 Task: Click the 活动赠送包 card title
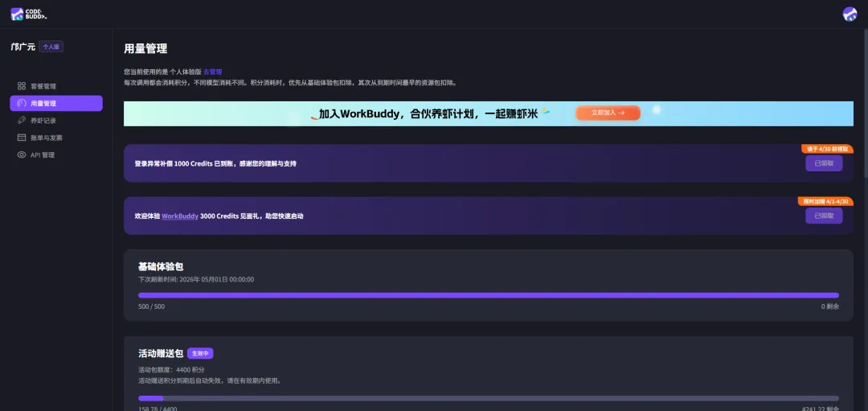[161, 353]
